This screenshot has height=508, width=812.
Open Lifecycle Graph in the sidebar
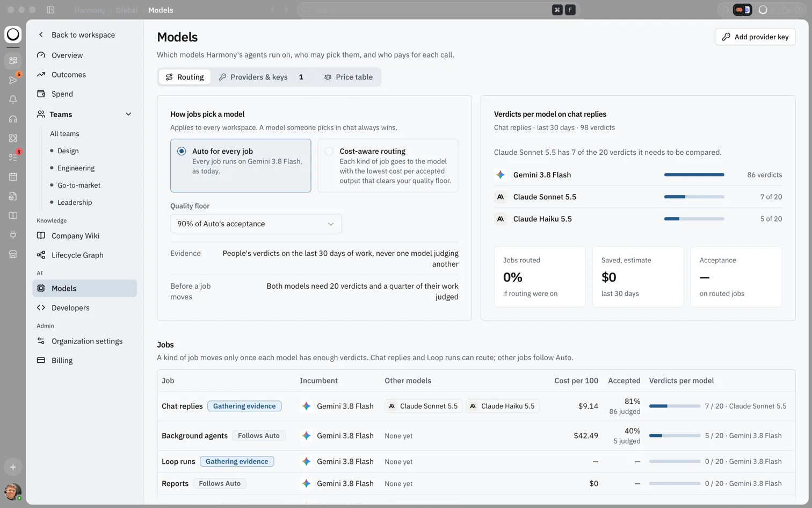coord(84,255)
